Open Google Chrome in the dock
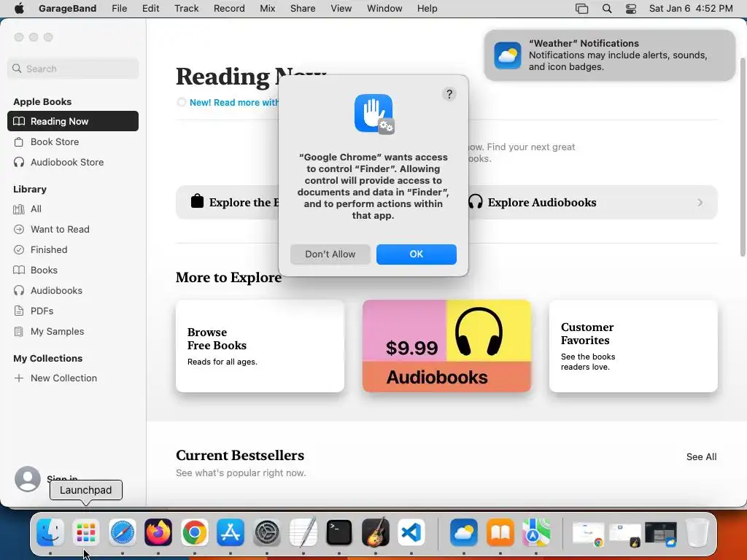The image size is (747, 560). click(194, 532)
